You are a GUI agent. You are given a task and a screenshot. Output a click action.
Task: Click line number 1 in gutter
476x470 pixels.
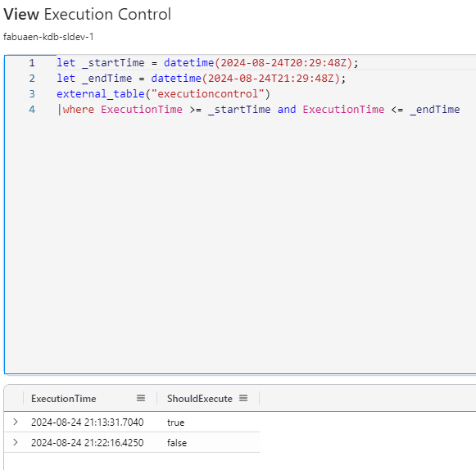click(x=32, y=63)
